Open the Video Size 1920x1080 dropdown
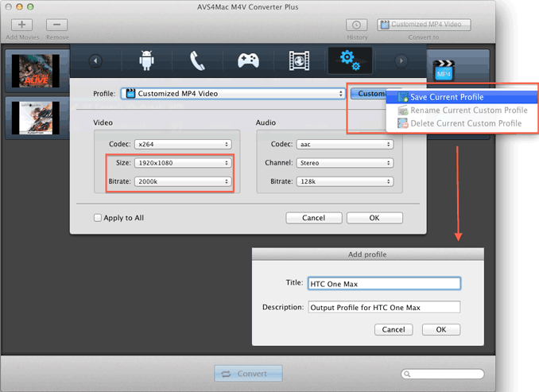 [183, 163]
